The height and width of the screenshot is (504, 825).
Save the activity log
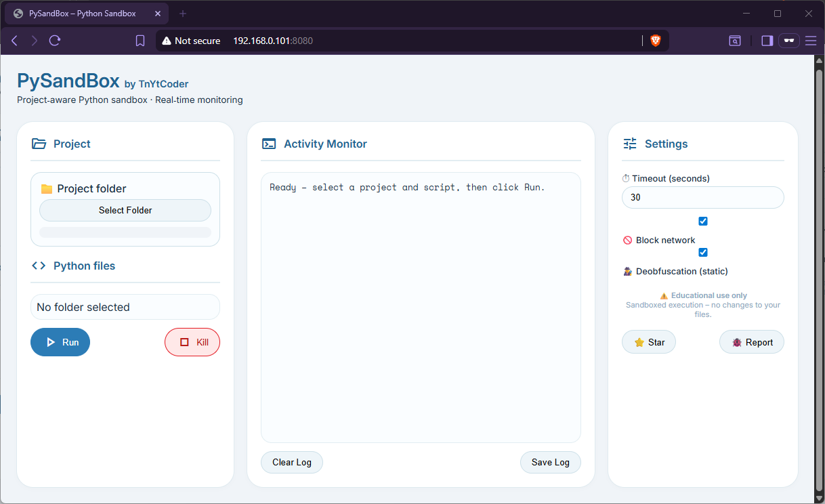click(x=551, y=462)
